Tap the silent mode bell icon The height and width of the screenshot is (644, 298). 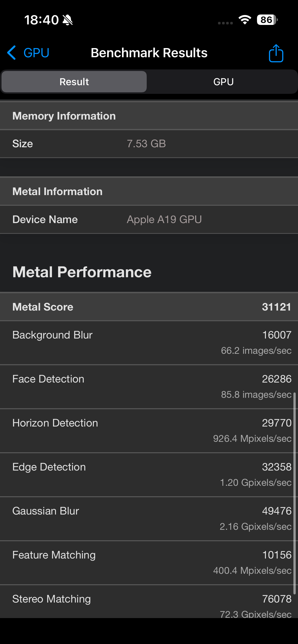(x=68, y=20)
